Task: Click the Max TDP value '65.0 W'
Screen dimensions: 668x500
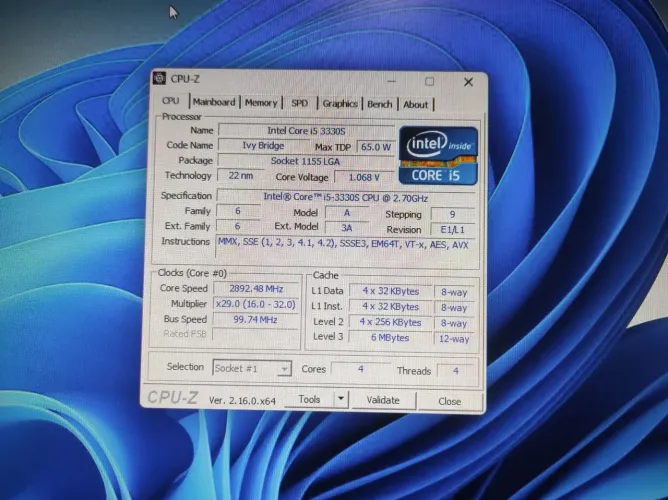Action: 376,147
